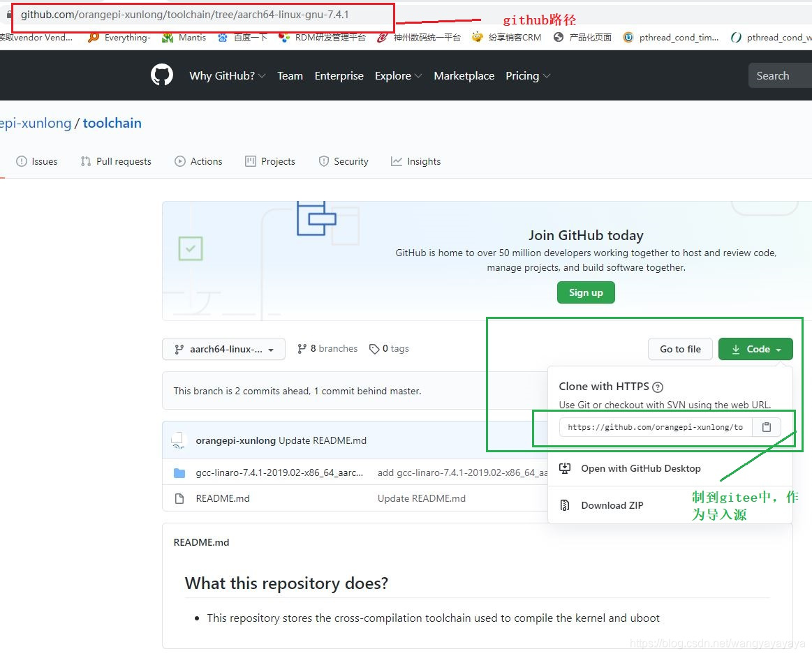Open the 纷享销客CRM bookmark

click(506, 37)
